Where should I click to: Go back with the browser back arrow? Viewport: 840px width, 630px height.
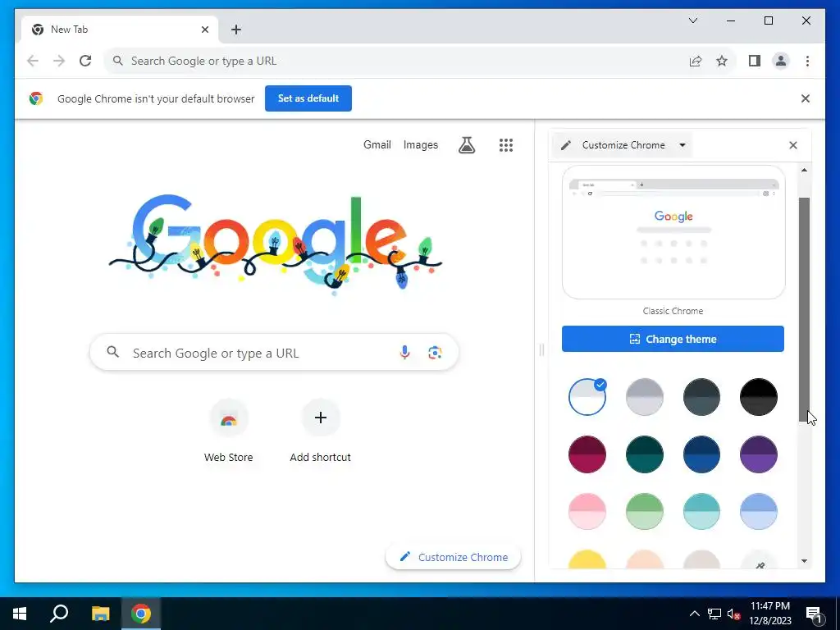(33, 61)
